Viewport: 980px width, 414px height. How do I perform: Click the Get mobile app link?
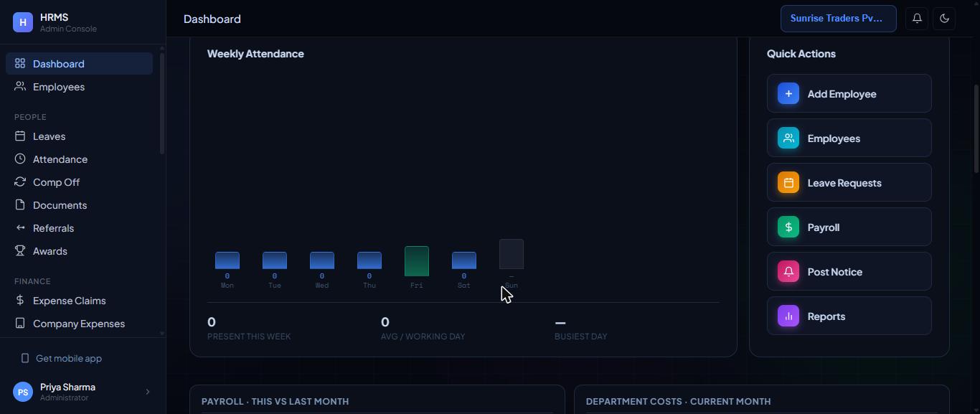[x=69, y=358]
